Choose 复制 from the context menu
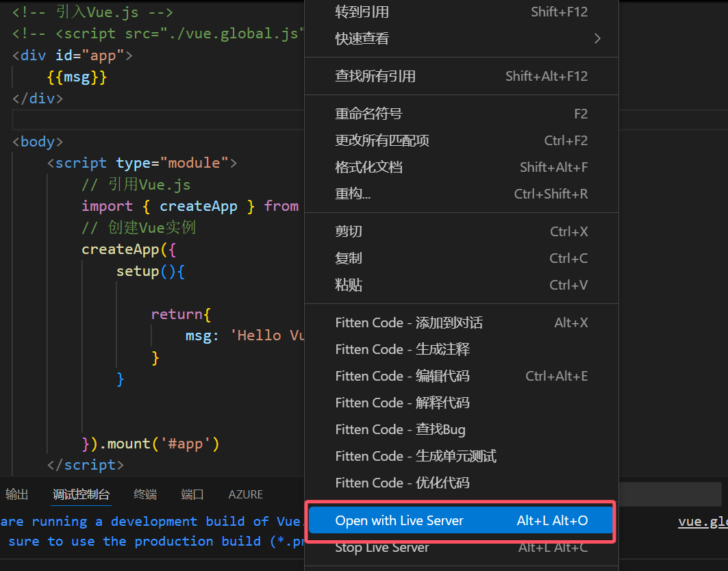The image size is (728, 571). point(461,258)
